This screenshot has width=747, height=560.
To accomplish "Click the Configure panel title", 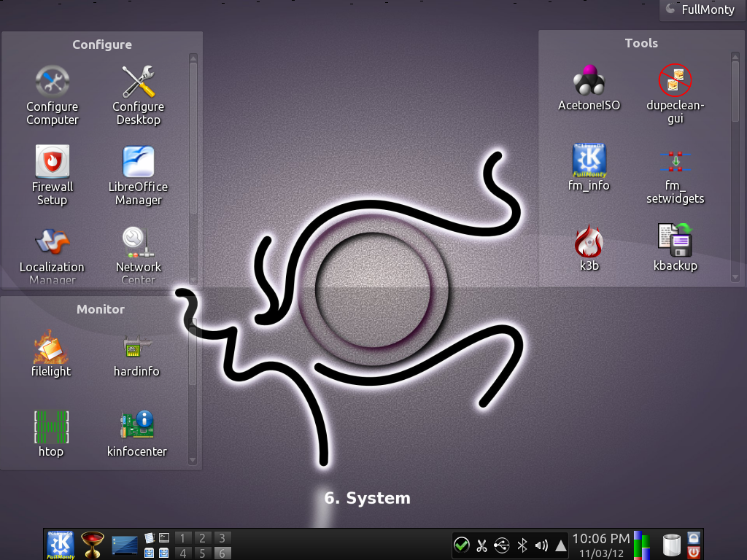I will pyautogui.click(x=102, y=44).
